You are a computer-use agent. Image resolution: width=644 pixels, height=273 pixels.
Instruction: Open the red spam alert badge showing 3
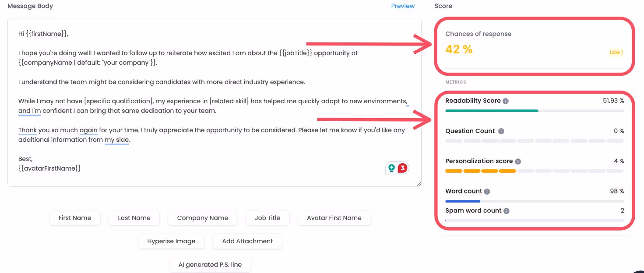(x=402, y=168)
